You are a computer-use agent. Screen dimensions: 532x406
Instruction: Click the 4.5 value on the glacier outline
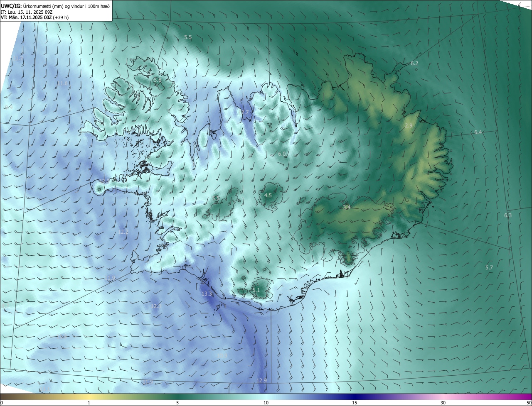pyautogui.click(x=268, y=196)
